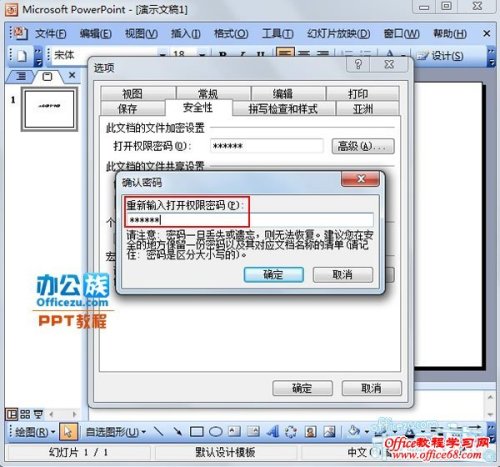This screenshot has width=500, height=467.
Task: Select the Line drawing tool
Action: pyautogui.click(x=159, y=432)
